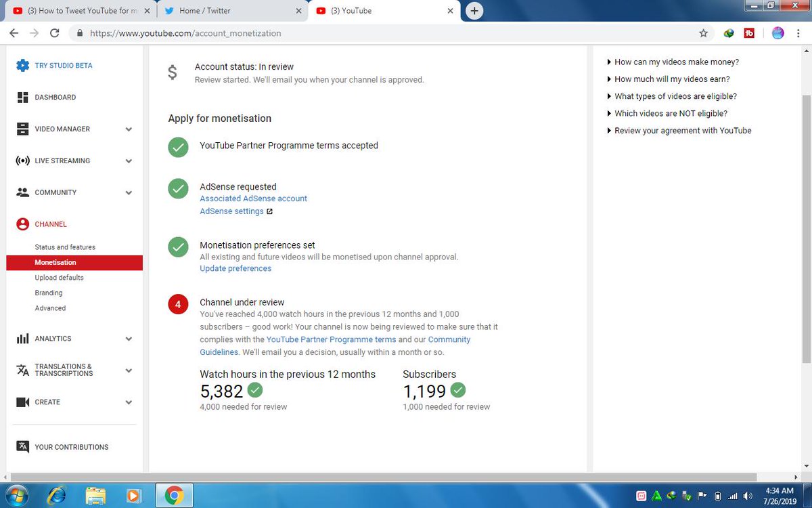Open the Try Studio Beta gear icon
Image resolution: width=812 pixels, height=508 pixels.
tap(23, 66)
